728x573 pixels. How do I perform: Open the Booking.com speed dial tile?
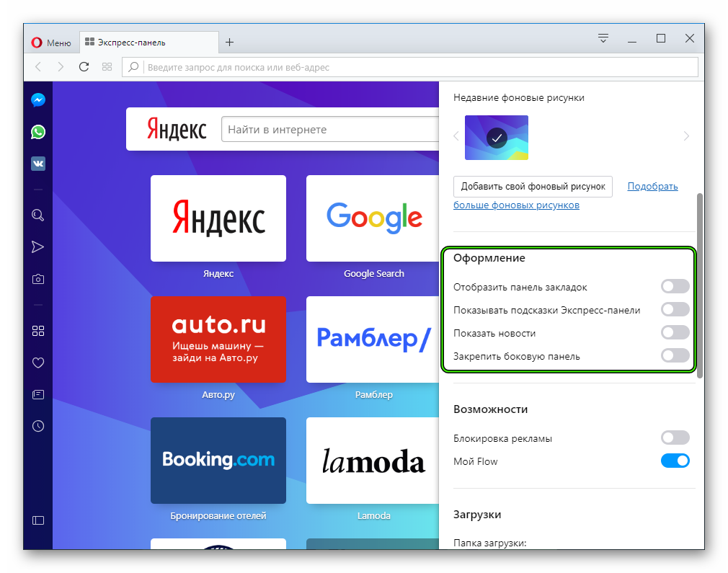tap(218, 461)
